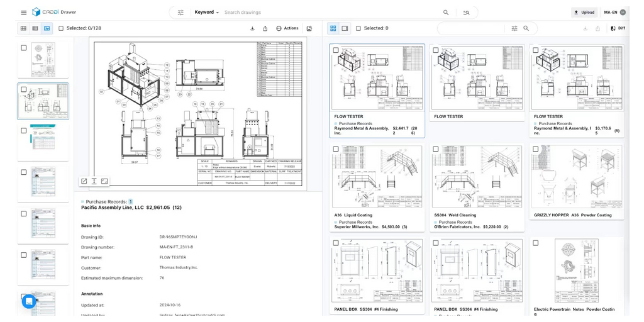Viewport: 644px width, 322px height.
Task: Switch left panel to grid view
Action: pos(23,28)
